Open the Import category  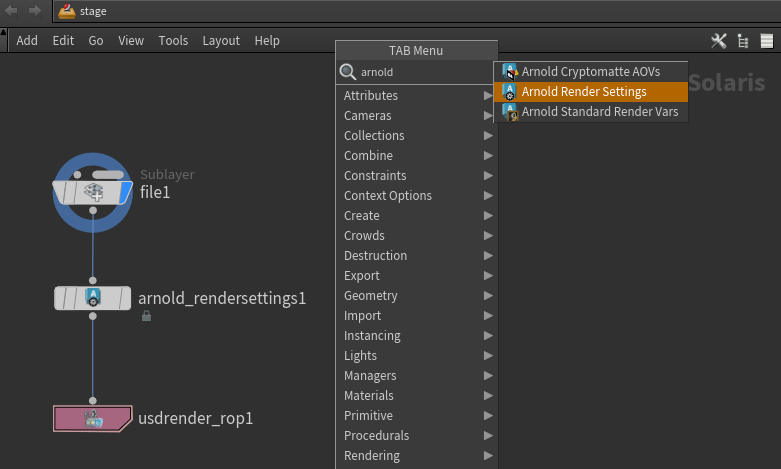tap(416, 316)
